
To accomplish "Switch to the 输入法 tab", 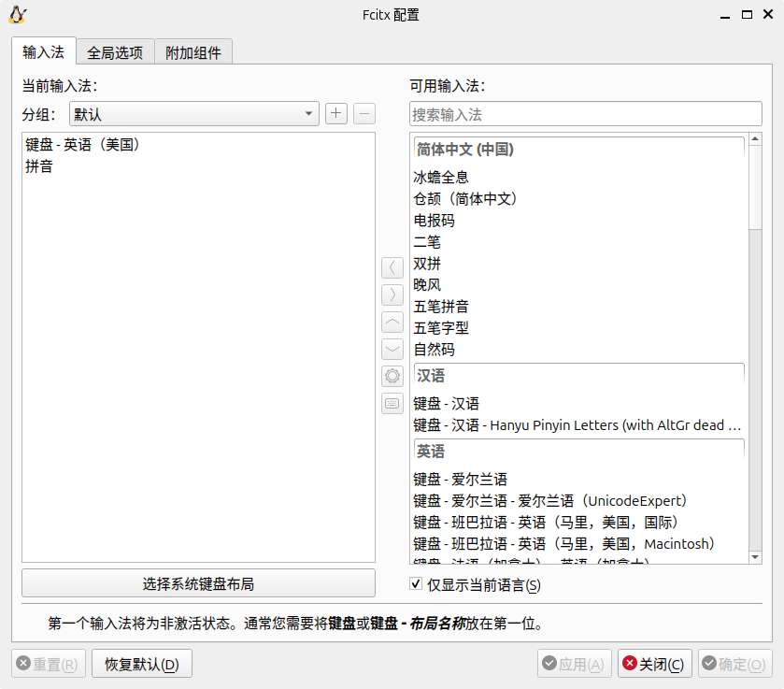I will point(44,51).
